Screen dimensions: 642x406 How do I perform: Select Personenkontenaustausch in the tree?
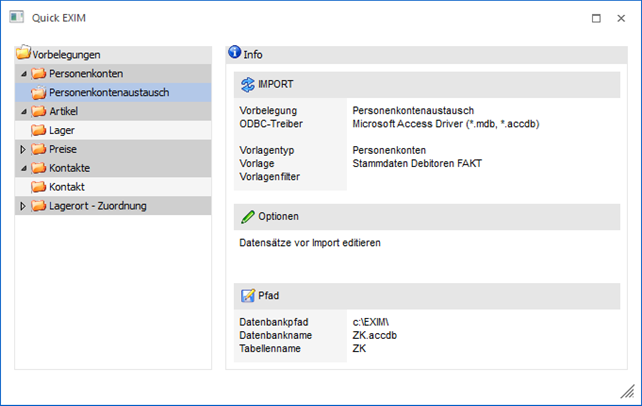click(x=108, y=92)
